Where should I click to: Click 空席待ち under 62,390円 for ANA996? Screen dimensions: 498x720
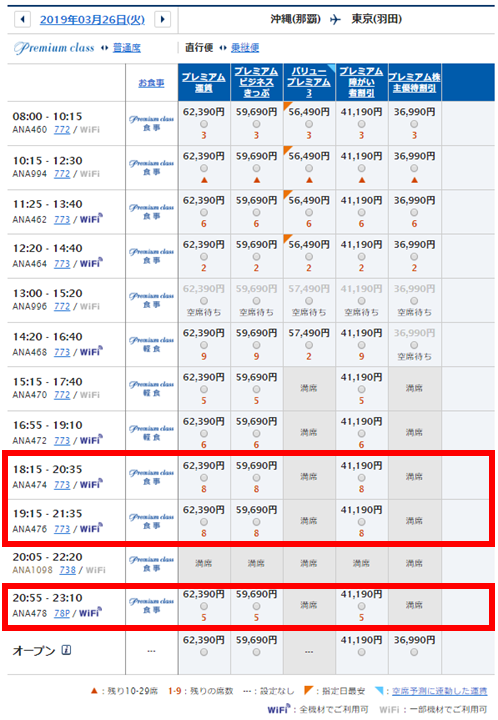pyautogui.click(x=204, y=312)
